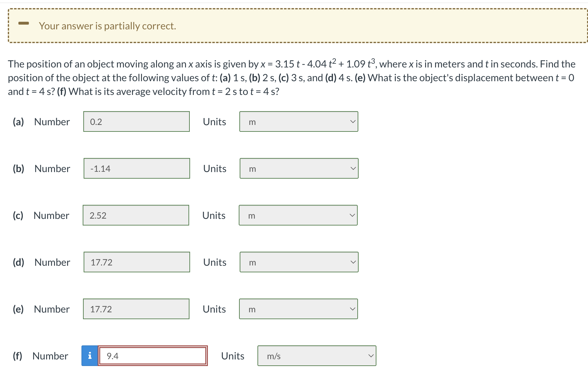Click the (a) Number label
Viewport: 588px width, 381px height.
pos(41,121)
